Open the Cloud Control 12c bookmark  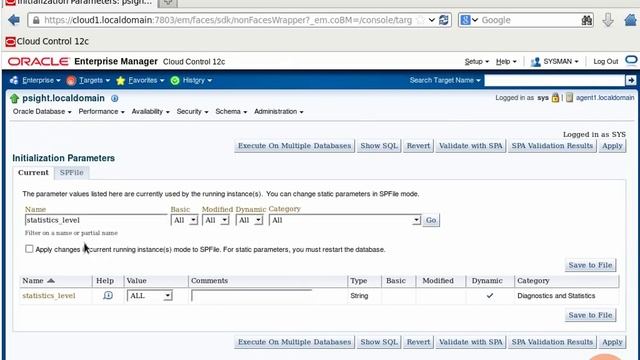point(47,41)
